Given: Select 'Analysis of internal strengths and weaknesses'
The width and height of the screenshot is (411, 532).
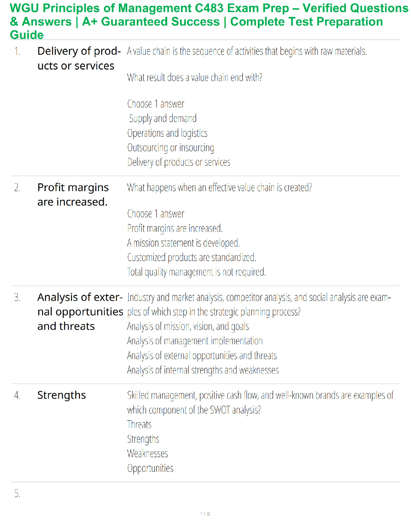Looking at the screenshot, I should (203, 370).
